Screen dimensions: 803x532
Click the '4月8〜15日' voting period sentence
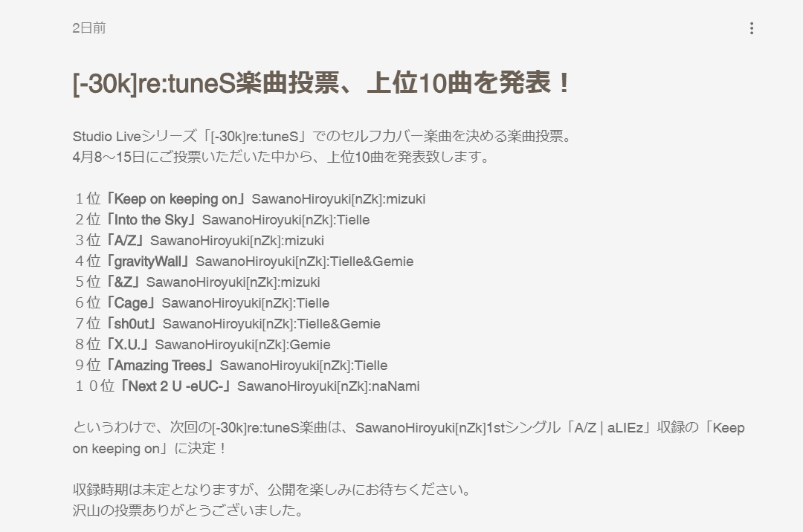coord(280,157)
